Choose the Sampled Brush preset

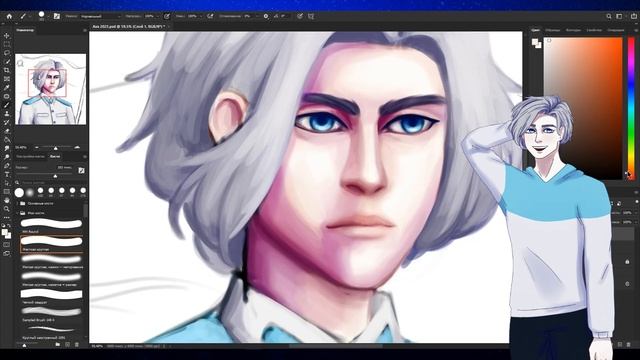coord(51,313)
